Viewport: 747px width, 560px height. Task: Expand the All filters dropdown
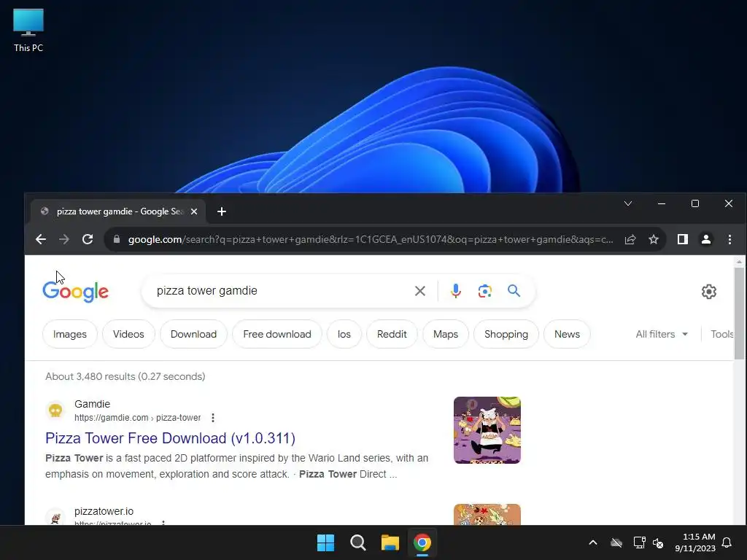click(662, 334)
